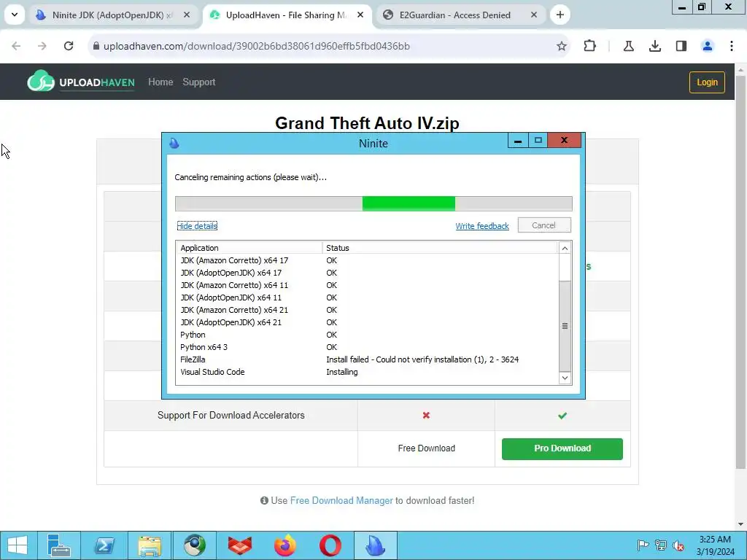Select JDK (AdoptOpenJDK) x64 17 row
This screenshot has width=747, height=560.
point(367,273)
